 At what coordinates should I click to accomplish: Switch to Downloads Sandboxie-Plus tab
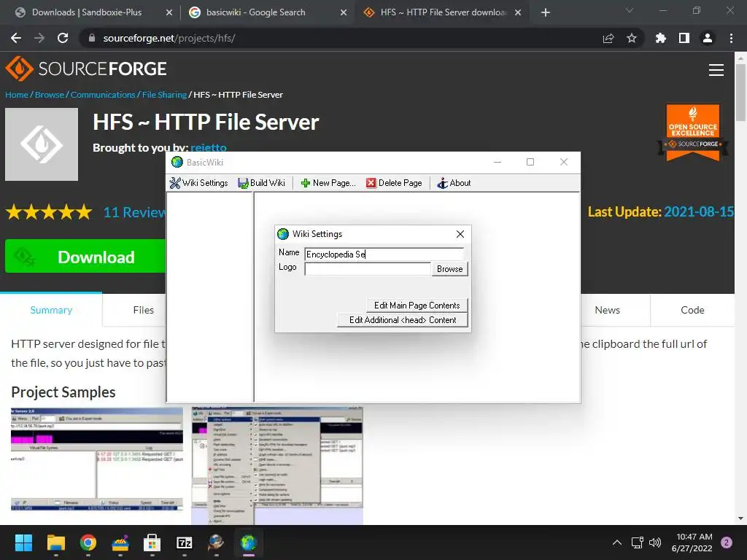pyautogui.click(x=86, y=12)
